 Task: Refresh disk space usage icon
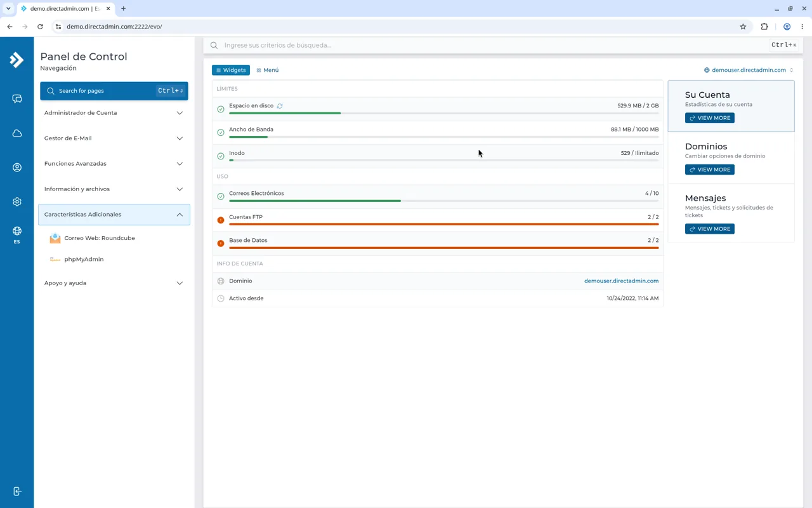pyautogui.click(x=280, y=106)
